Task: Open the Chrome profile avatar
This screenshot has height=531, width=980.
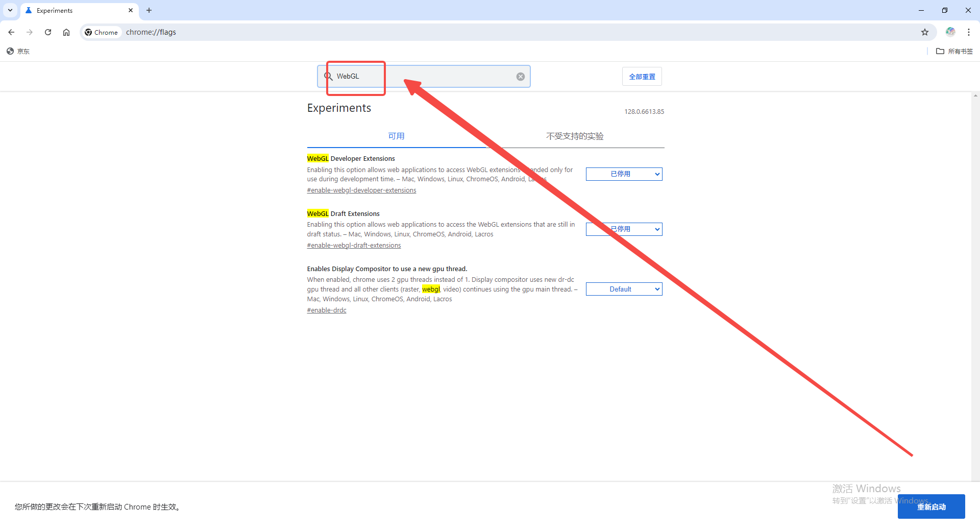Action: pyautogui.click(x=950, y=32)
